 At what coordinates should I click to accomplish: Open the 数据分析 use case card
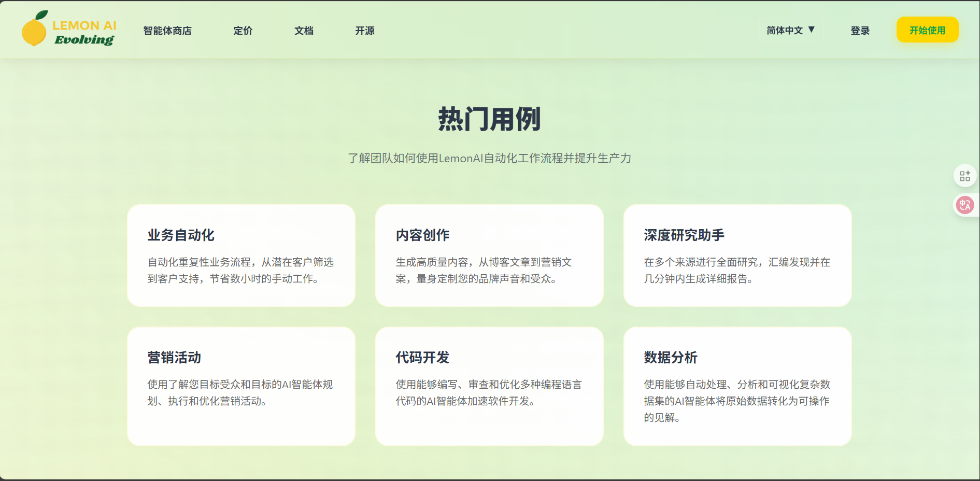click(737, 386)
